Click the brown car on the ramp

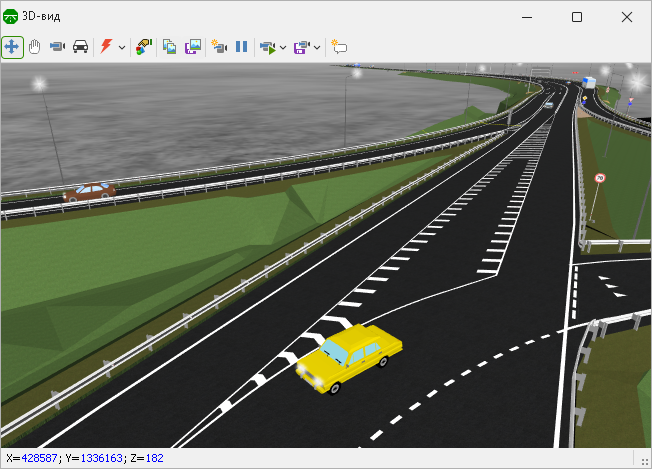pos(89,192)
